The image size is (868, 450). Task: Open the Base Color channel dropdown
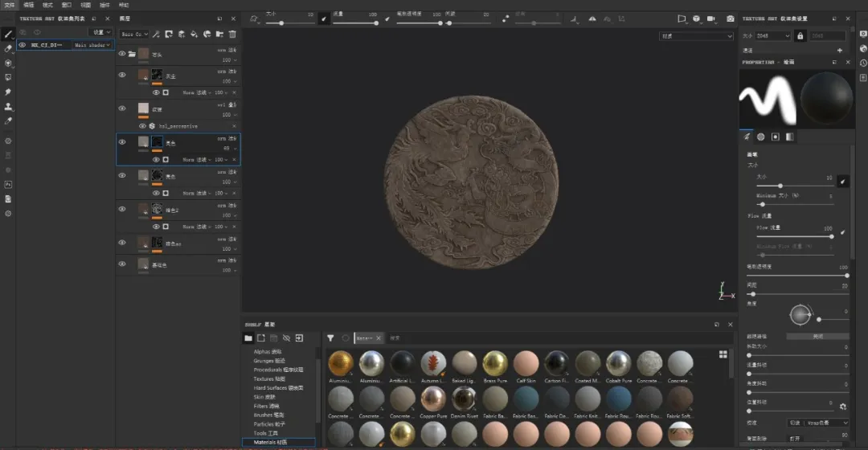pos(133,34)
